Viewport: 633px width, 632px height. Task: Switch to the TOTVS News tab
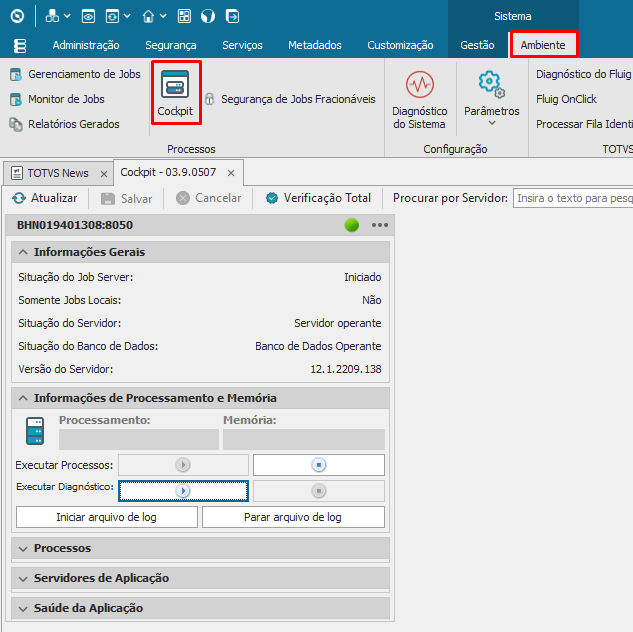(58, 173)
